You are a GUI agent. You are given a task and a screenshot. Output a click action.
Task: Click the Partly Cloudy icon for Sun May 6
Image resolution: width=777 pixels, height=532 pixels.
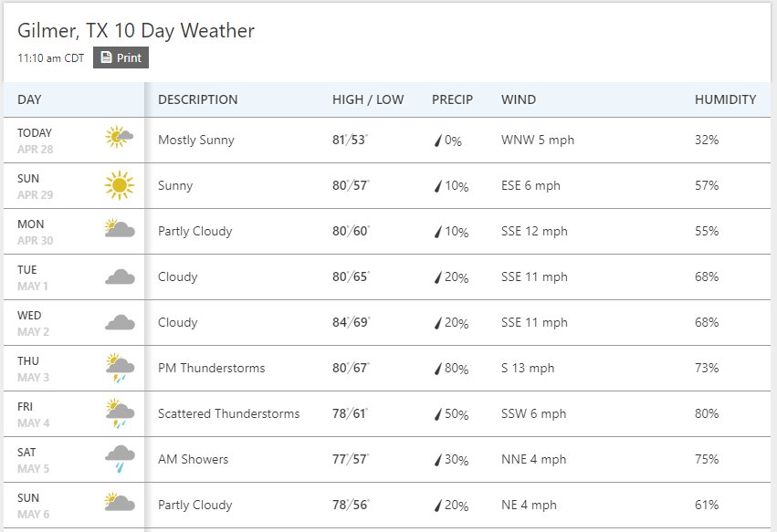120,502
